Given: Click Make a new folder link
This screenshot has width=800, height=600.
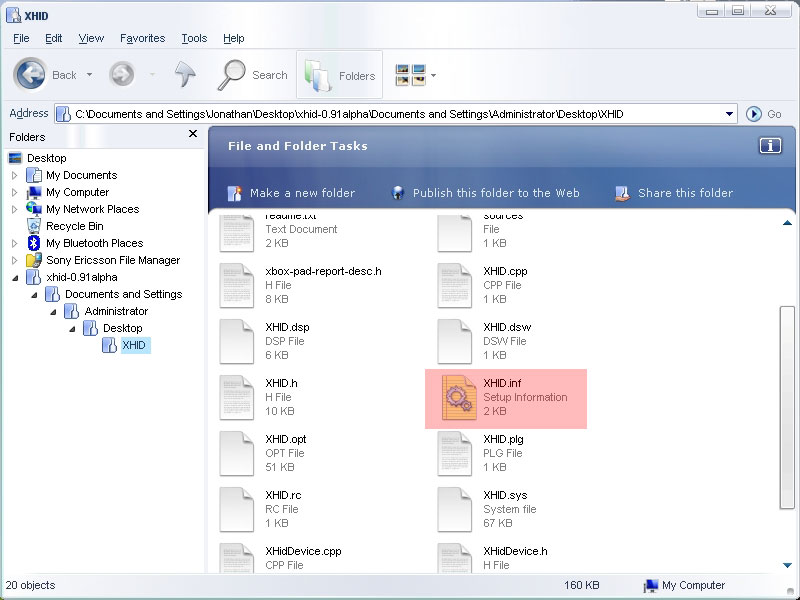Looking at the screenshot, I should tap(302, 193).
